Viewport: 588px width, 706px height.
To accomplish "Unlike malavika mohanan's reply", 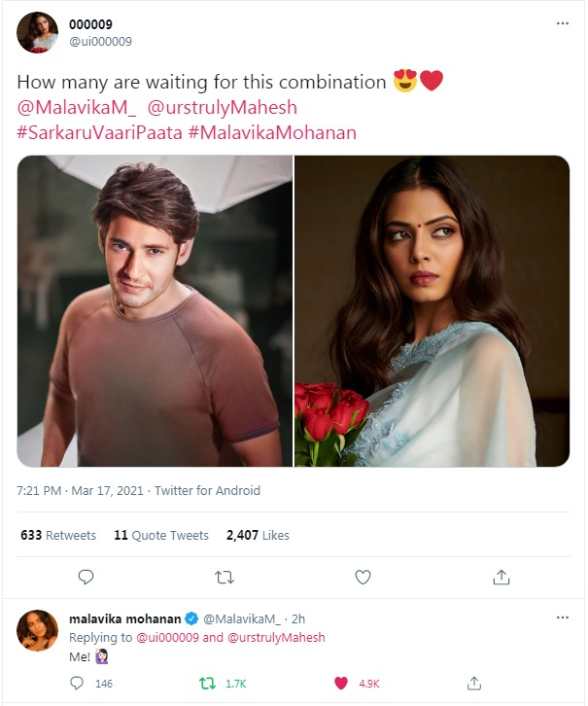I will click(341, 684).
